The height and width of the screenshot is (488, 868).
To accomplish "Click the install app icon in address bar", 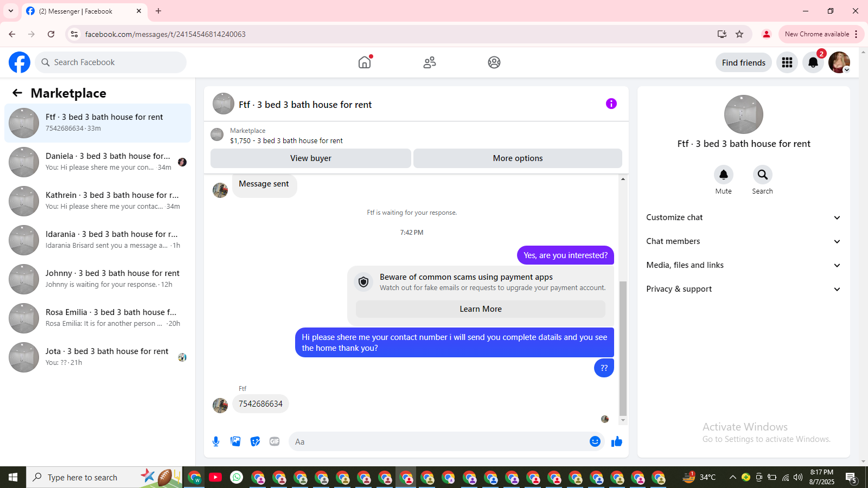I will [722, 34].
